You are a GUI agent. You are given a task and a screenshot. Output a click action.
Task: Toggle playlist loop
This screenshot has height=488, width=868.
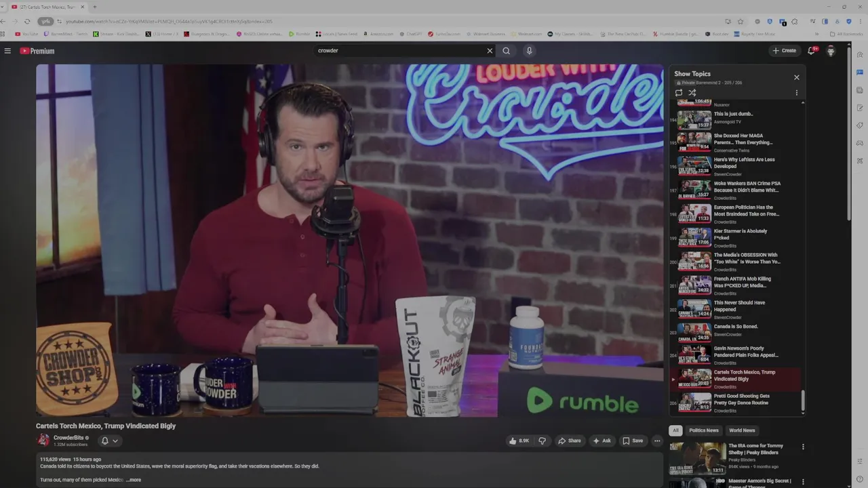click(x=679, y=93)
